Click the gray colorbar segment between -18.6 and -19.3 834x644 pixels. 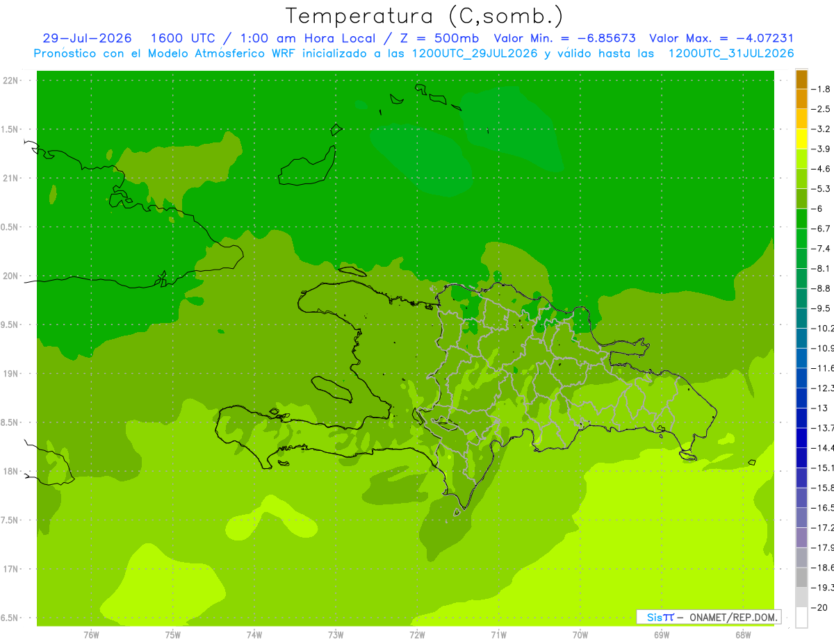click(x=801, y=577)
